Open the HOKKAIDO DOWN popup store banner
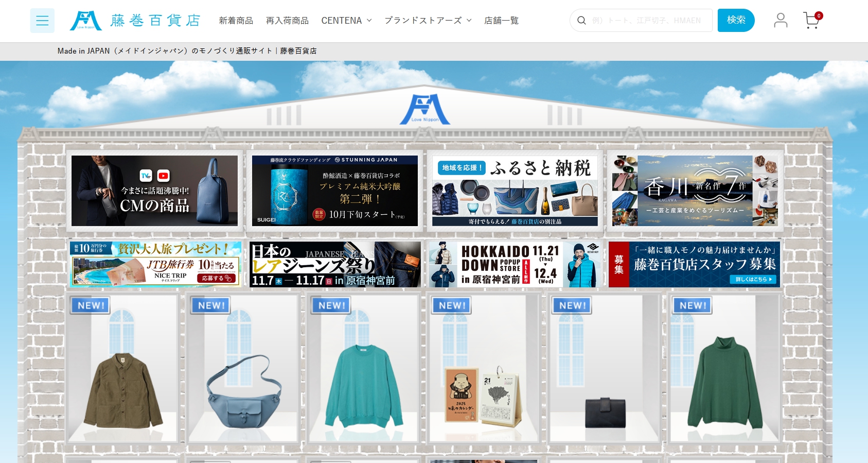The width and height of the screenshot is (868, 463). [515, 264]
